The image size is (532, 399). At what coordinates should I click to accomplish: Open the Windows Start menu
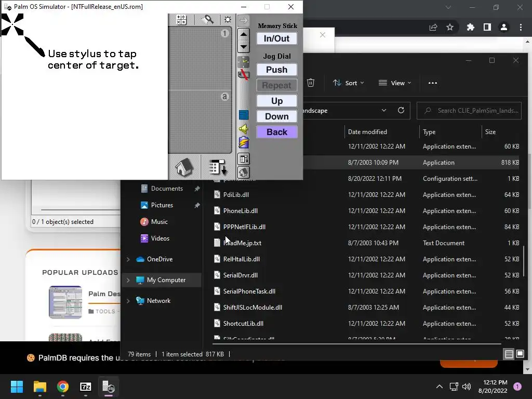(17, 387)
